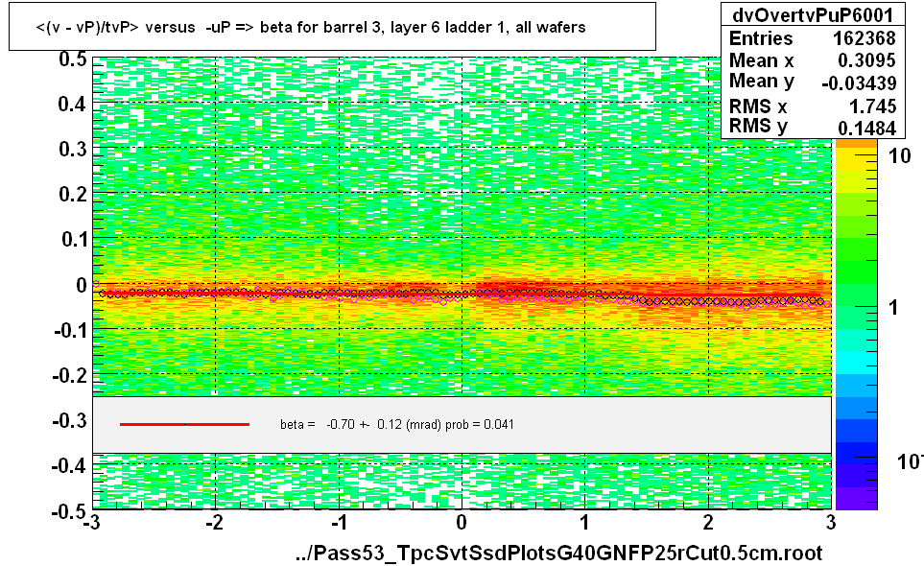The width and height of the screenshot is (924, 566).
Task: Click the purple bottom band of the palette
Action: coord(856,498)
